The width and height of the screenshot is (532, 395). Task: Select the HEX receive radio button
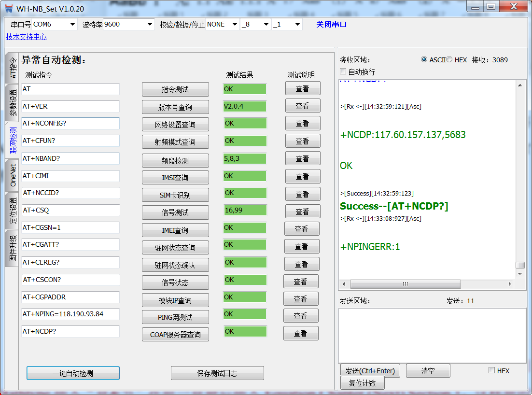tap(449, 59)
